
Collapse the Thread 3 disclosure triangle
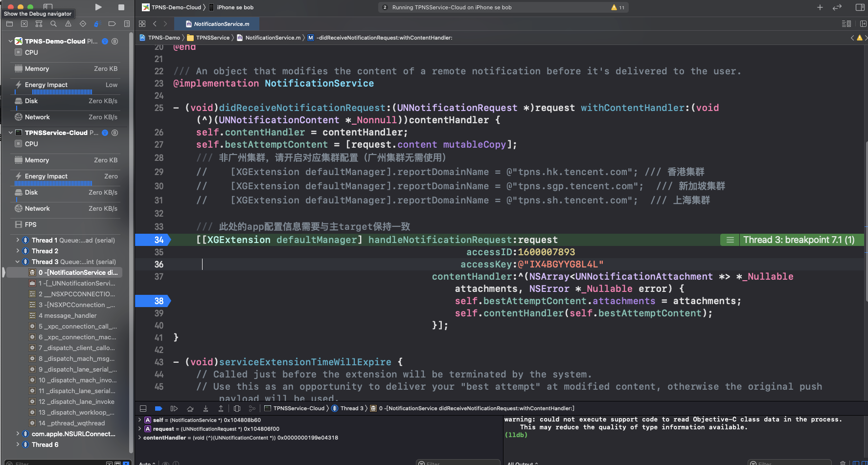tap(18, 262)
